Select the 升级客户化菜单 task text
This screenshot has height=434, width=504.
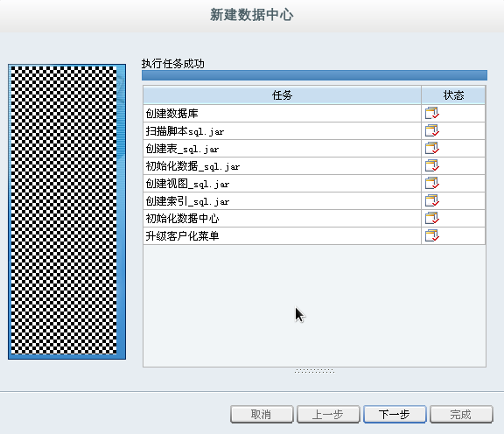click(x=182, y=235)
